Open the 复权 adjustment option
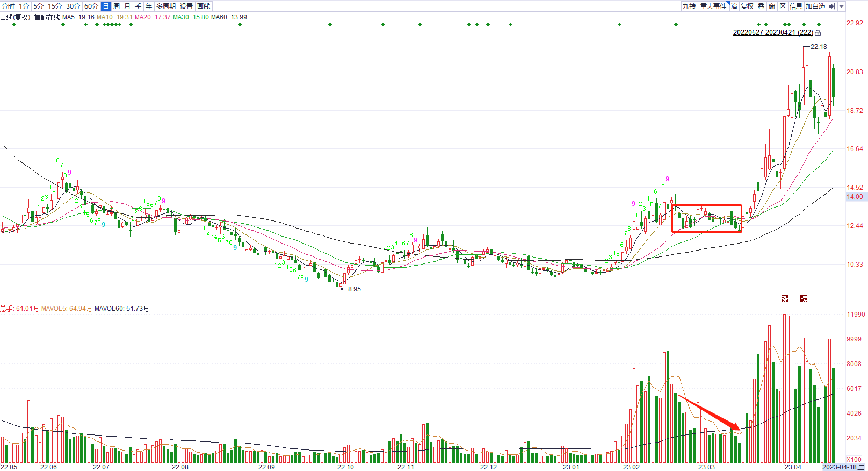The width and height of the screenshot is (868, 471). pyautogui.click(x=747, y=6)
